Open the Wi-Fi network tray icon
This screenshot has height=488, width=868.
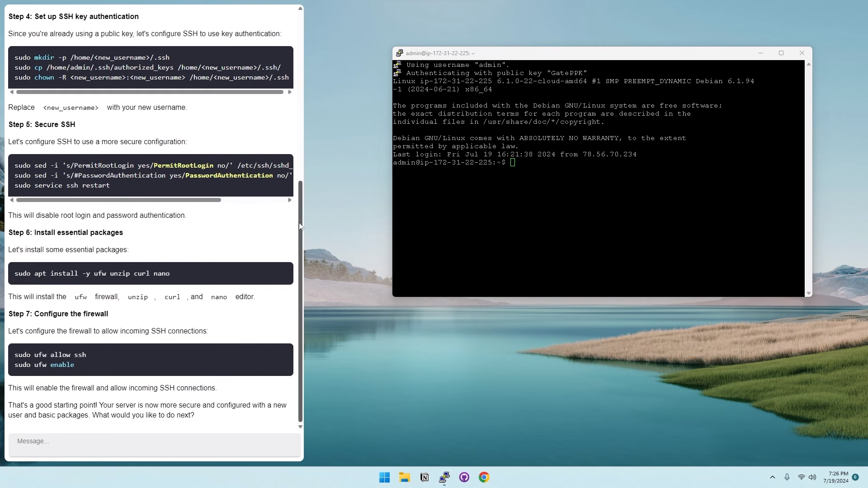click(801, 477)
